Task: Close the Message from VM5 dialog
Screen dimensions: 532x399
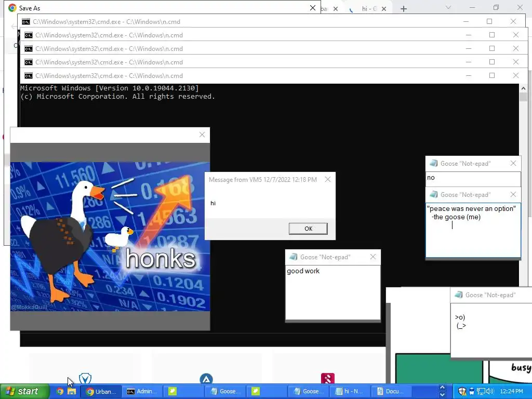Action: (x=327, y=179)
